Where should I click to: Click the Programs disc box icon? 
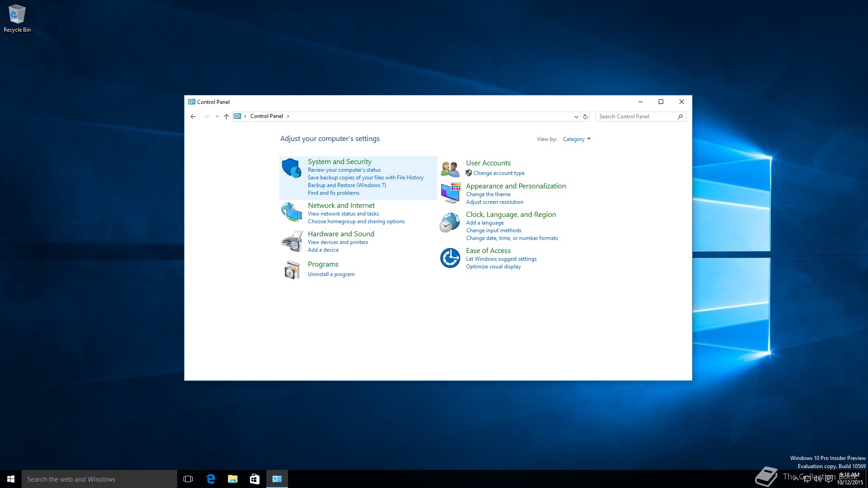click(292, 270)
